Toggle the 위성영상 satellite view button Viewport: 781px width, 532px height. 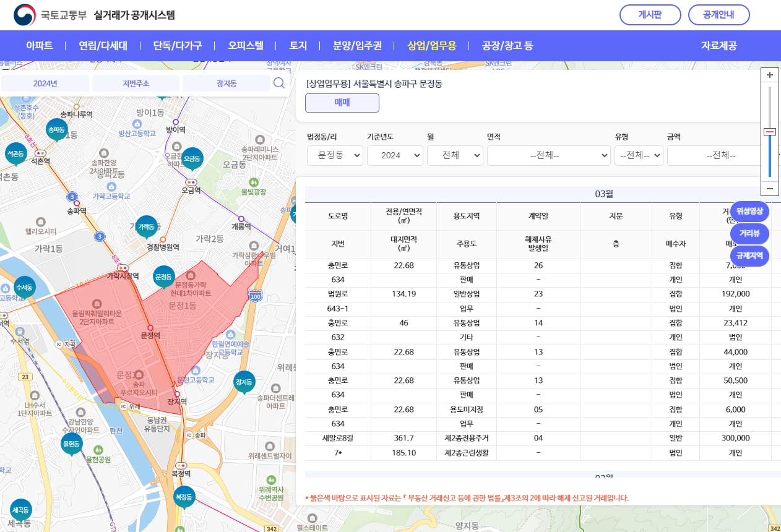tap(749, 211)
